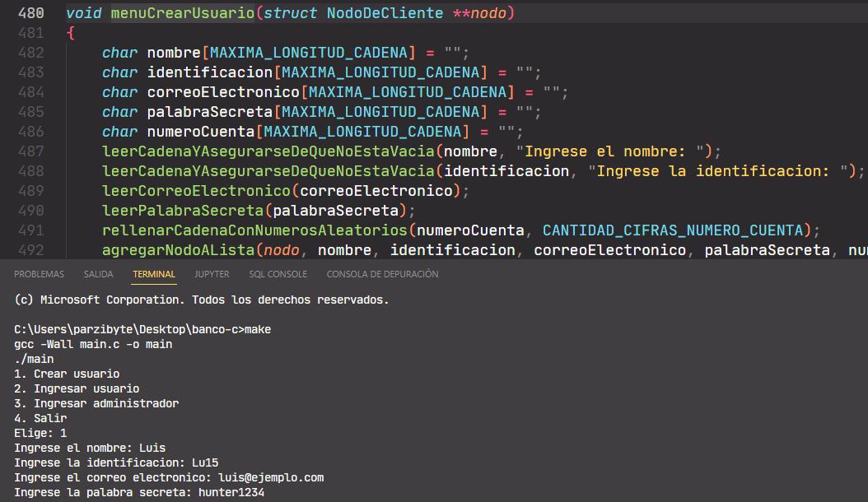The image size is (868, 502).
Task: Click variable identificacion on line 483
Action: click(x=210, y=72)
